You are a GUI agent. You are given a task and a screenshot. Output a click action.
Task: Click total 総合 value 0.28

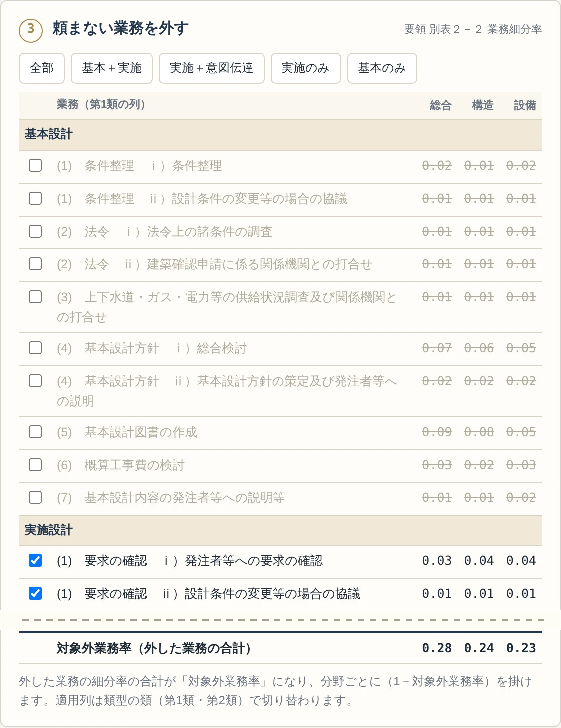click(x=437, y=648)
